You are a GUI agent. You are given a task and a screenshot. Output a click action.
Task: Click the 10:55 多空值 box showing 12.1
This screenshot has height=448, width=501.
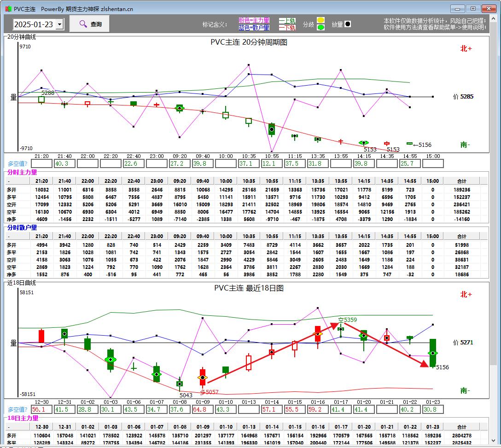point(272,163)
